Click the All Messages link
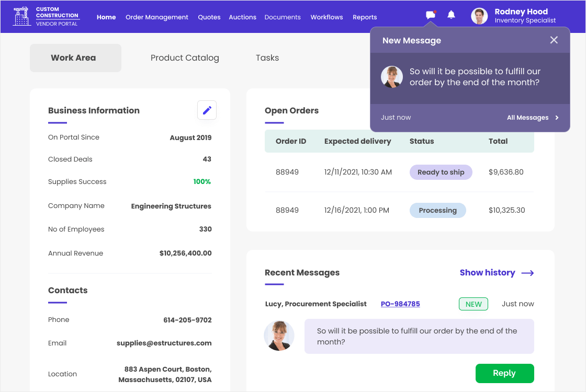The width and height of the screenshot is (586, 392). tap(527, 118)
